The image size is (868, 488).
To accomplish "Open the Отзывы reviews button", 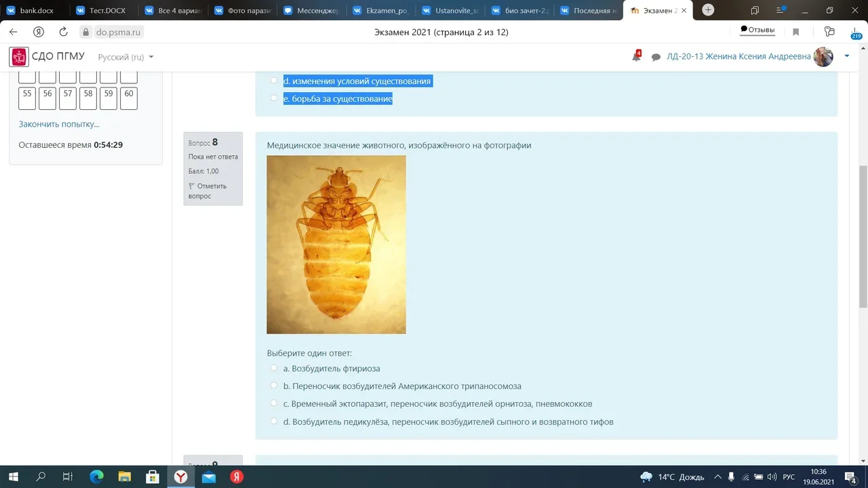I will (x=757, y=30).
